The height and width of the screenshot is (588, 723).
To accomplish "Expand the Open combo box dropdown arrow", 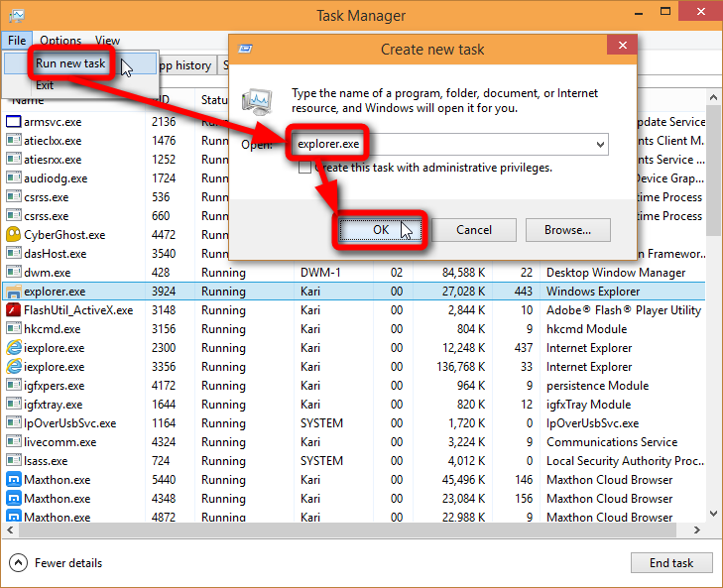I will [600, 145].
